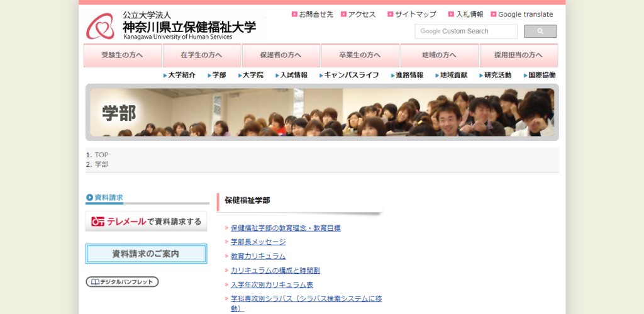Open the 地域貢献 menu item

(x=452, y=76)
